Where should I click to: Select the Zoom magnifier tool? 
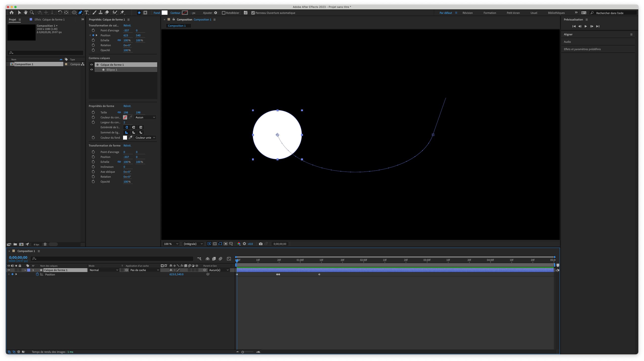pos(32,13)
